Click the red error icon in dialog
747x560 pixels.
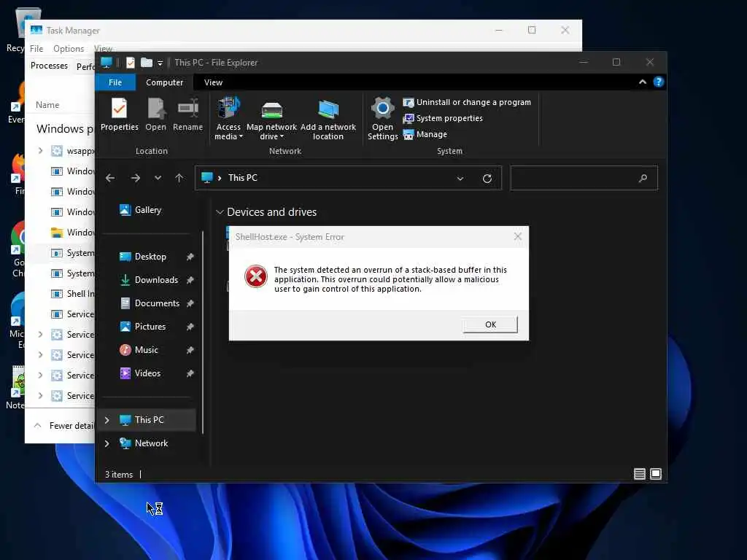256,276
